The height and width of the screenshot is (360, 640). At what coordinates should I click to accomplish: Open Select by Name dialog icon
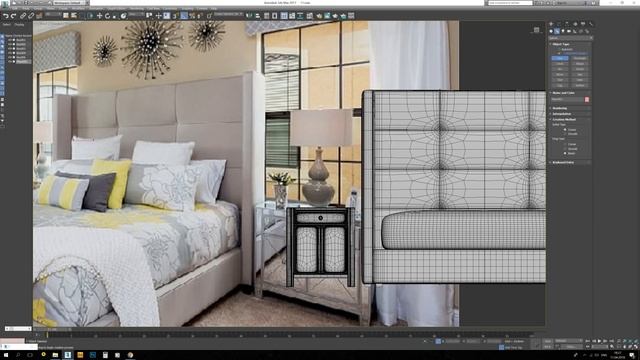pyautogui.click(x=74, y=16)
